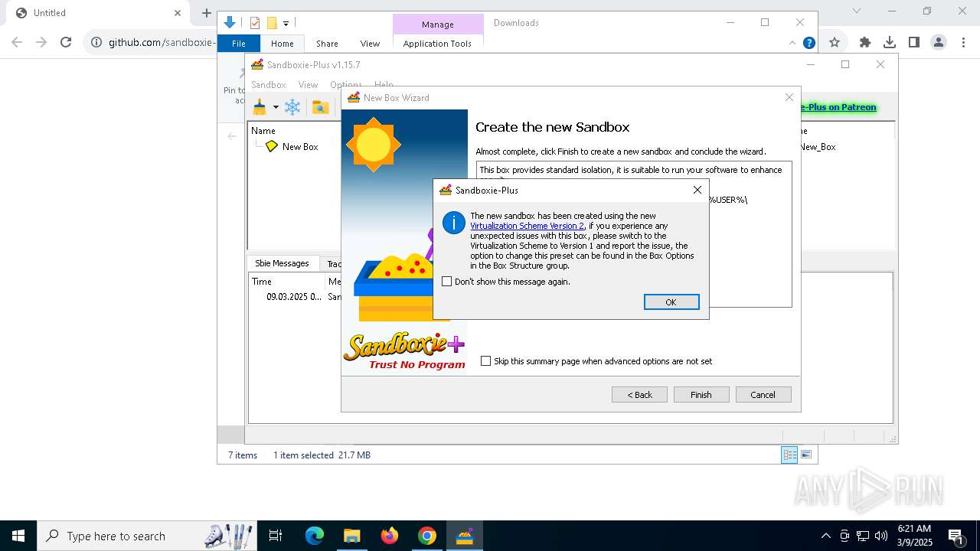
Task: Click the yellow New Box sandbox icon
Action: coord(272,146)
